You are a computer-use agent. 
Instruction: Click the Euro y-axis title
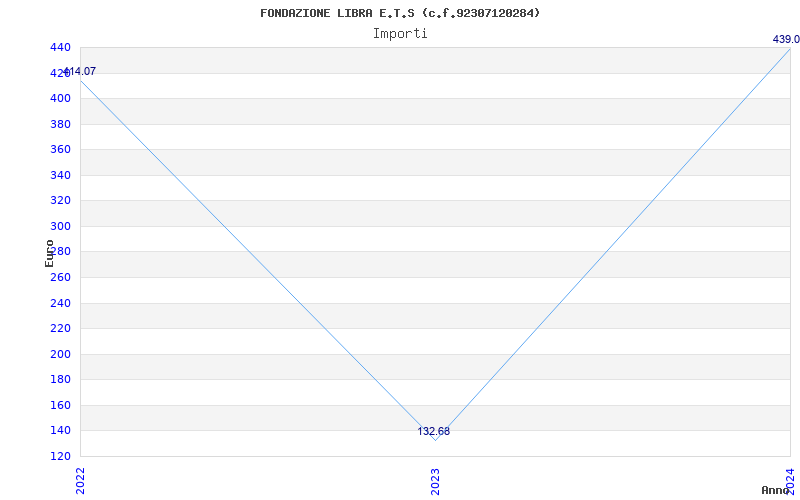coord(49,253)
